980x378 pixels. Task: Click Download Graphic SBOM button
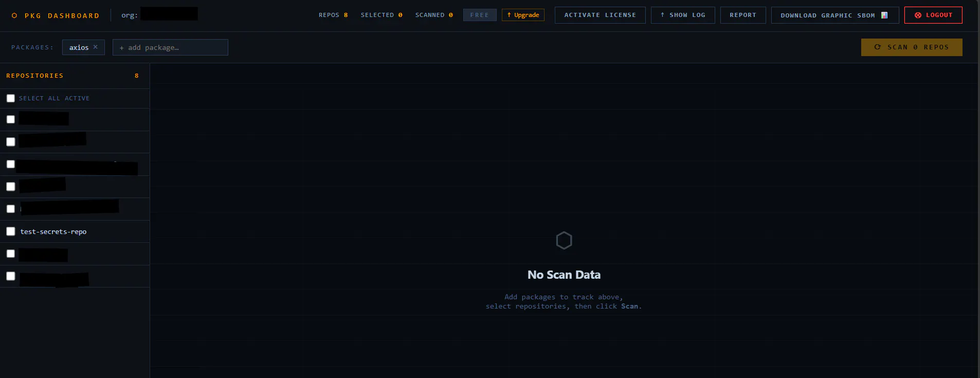coord(835,15)
